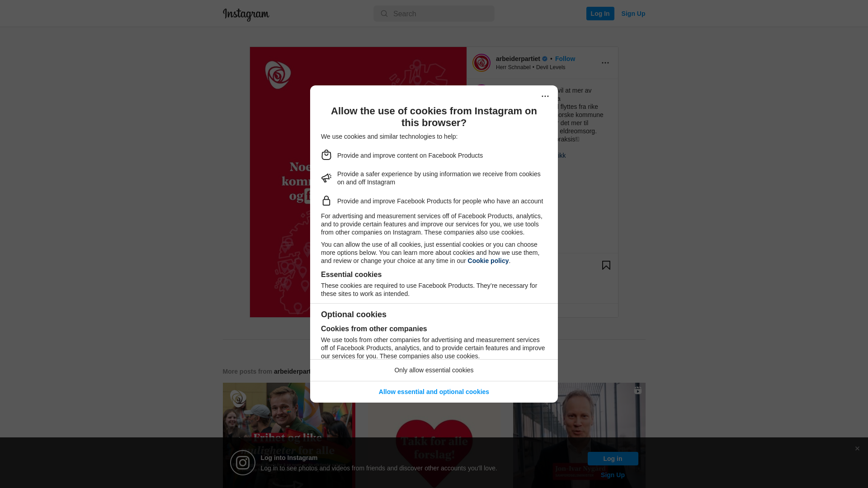Click Log in button in bottom banner
This screenshot has height=488, width=868.
(613, 459)
